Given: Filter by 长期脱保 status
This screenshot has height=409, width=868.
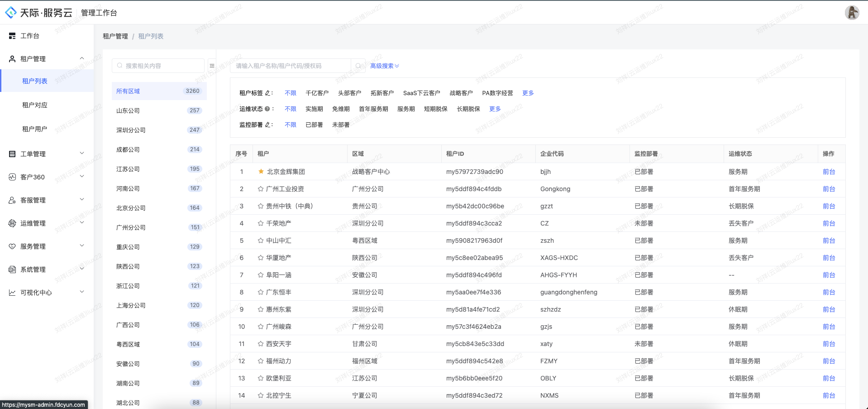Looking at the screenshot, I should [468, 109].
